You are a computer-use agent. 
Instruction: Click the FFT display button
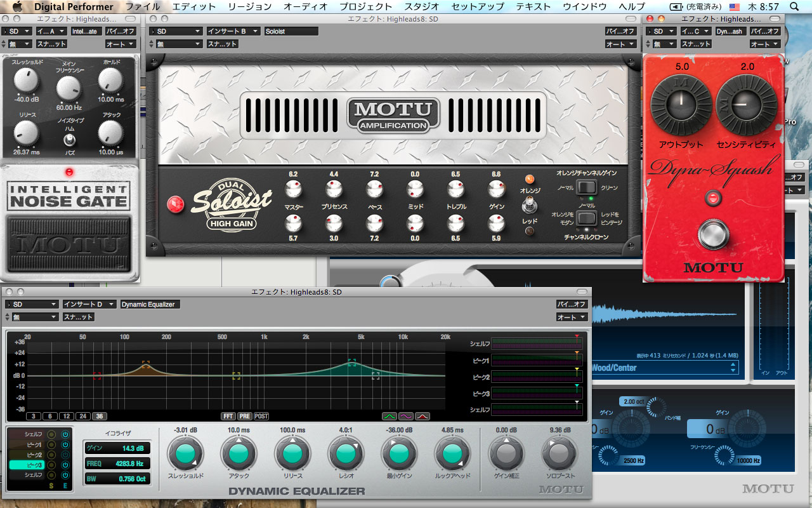pyautogui.click(x=228, y=417)
